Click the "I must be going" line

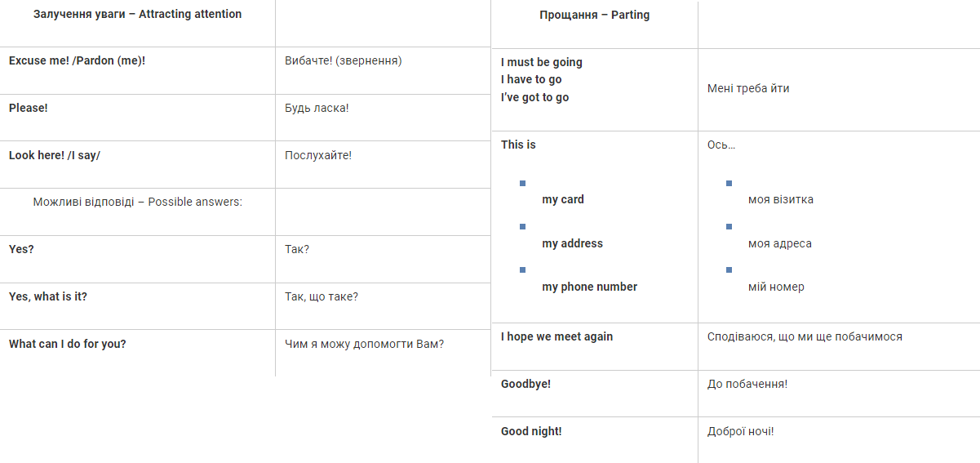pyautogui.click(x=542, y=62)
